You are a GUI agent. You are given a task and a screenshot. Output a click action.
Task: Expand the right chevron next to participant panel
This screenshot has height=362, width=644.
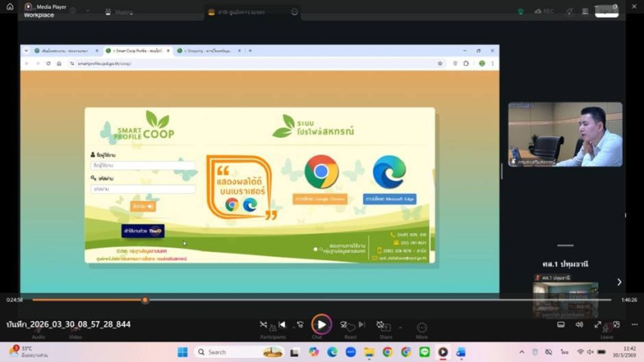click(618, 282)
